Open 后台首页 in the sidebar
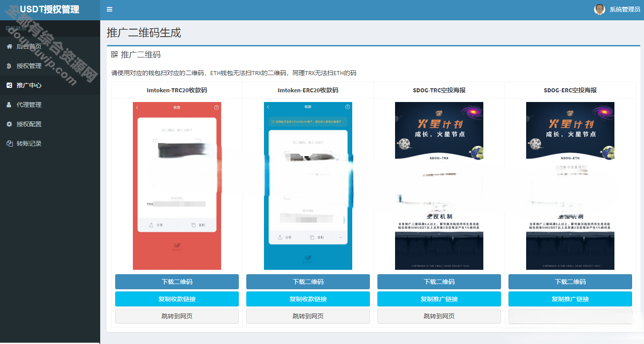 [x=50, y=46]
